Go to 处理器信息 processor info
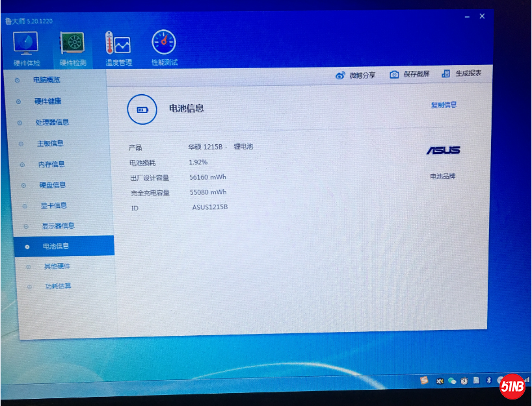532x406 pixels. point(52,122)
